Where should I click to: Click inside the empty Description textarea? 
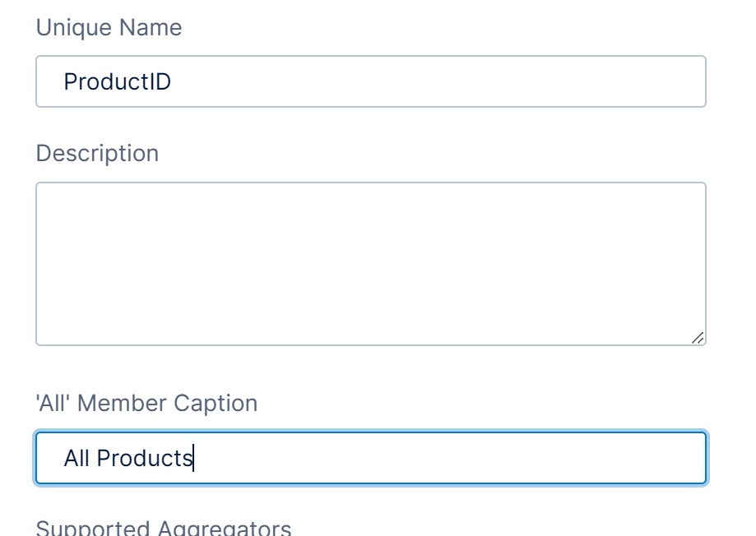(x=370, y=261)
